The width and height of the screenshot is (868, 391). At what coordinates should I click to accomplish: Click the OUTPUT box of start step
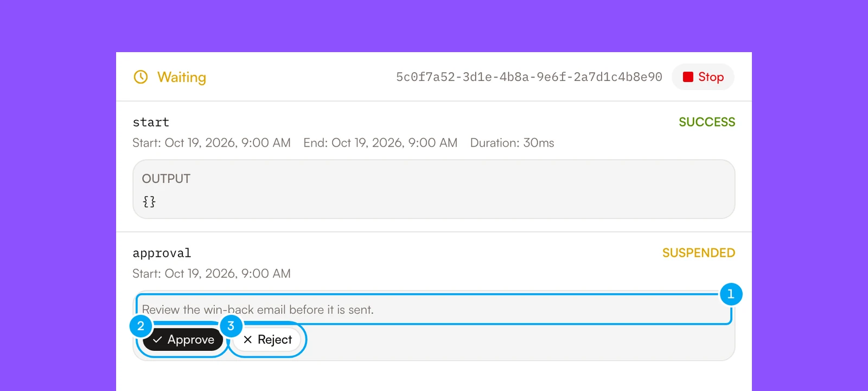click(x=434, y=189)
